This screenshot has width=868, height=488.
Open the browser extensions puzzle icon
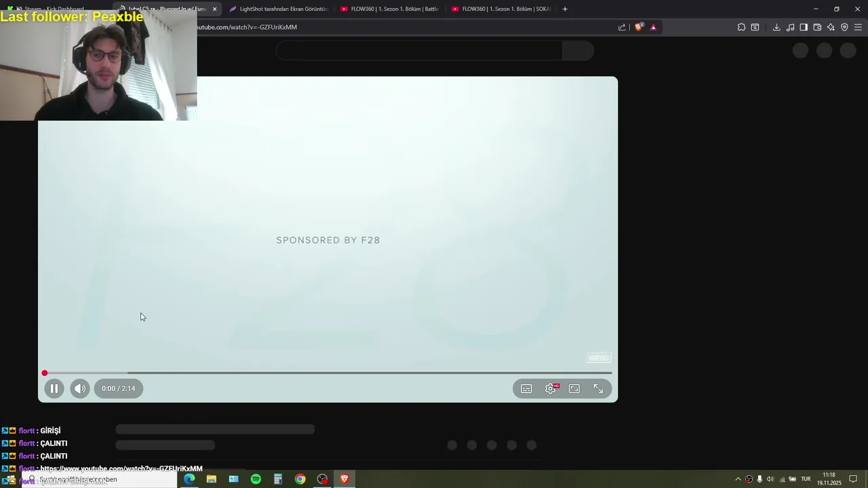(741, 27)
